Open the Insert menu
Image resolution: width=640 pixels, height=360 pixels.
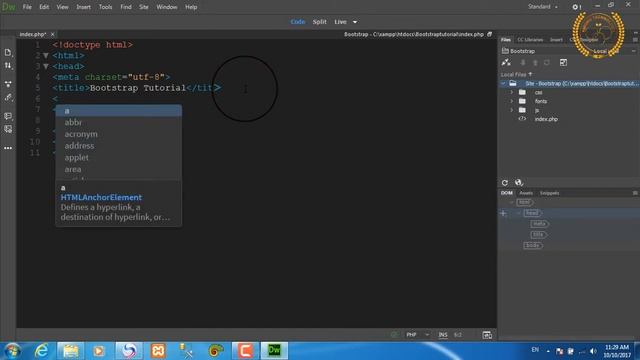tap(83, 7)
